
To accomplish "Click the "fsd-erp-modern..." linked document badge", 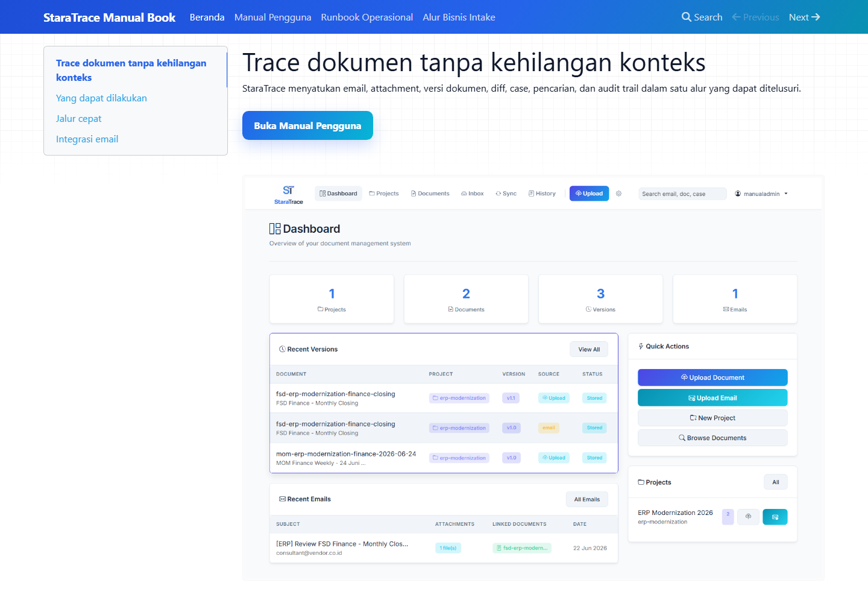I will [x=522, y=548].
